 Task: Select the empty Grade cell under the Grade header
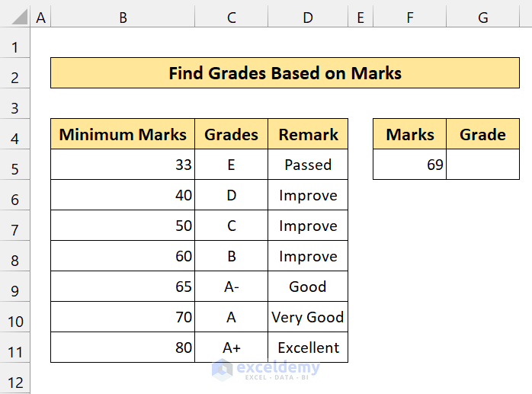coord(482,165)
